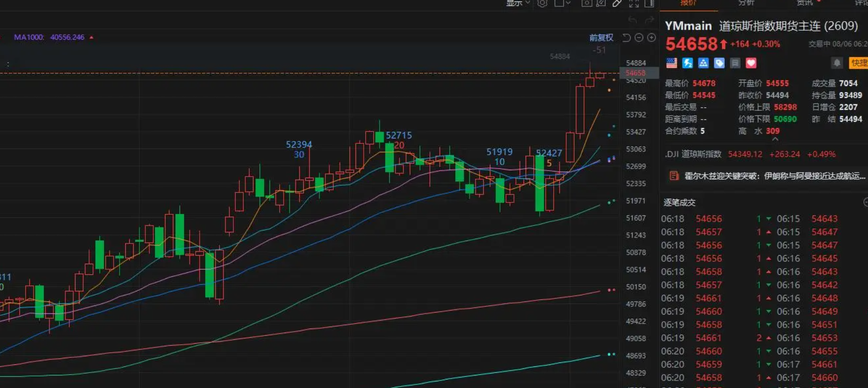Zoom out the K-line chart
The width and height of the screenshot is (868, 388).
pyautogui.click(x=639, y=38)
